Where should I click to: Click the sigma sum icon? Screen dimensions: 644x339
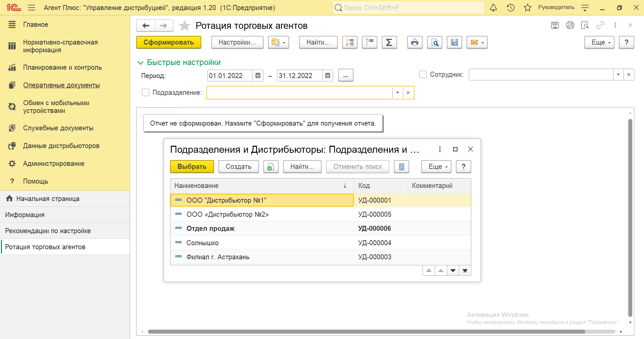[x=389, y=43]
